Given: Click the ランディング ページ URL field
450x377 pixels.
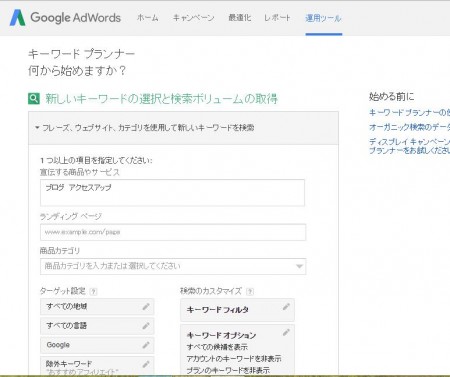Looking at the screenshot, I should pyautogui.click(x=173, y=232).
